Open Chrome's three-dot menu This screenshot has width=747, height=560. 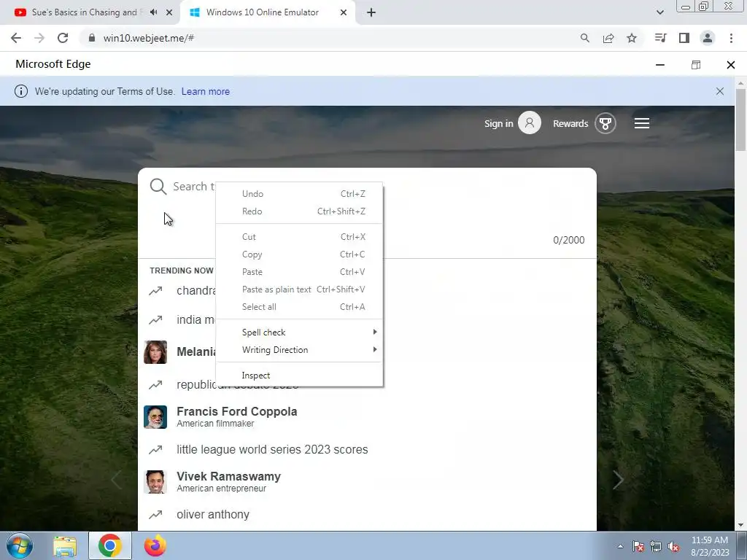731,38
